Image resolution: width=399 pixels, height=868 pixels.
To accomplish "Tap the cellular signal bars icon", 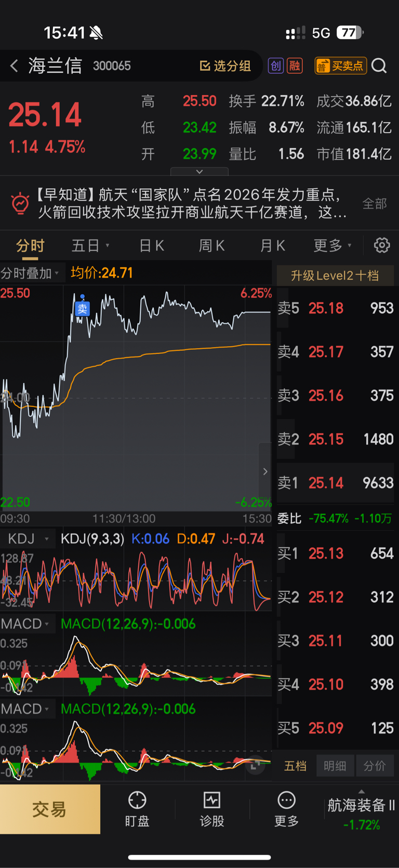I will 295,33.
